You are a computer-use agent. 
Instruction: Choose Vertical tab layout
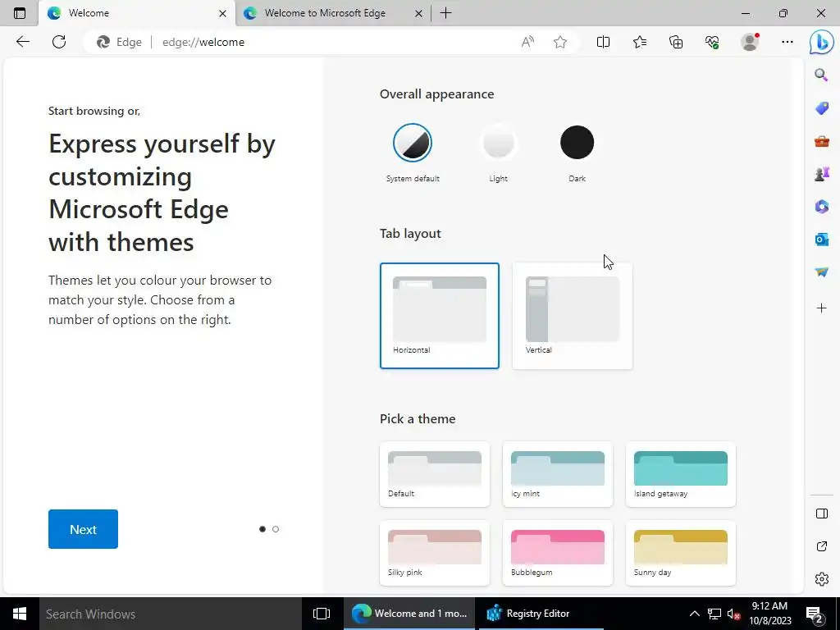click(572, 316)
